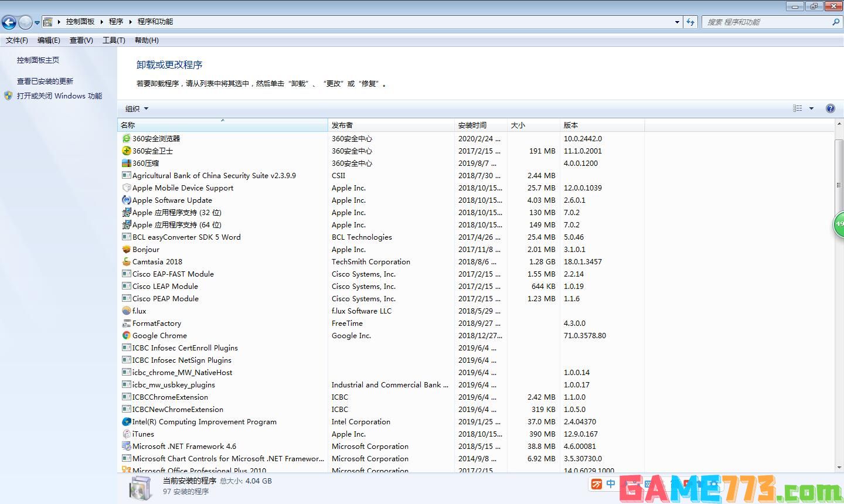The height and width of the screenshot is (504, 844).
Task: Expand the breadcrumb arrow after 程序
Action: click(130, 22)
